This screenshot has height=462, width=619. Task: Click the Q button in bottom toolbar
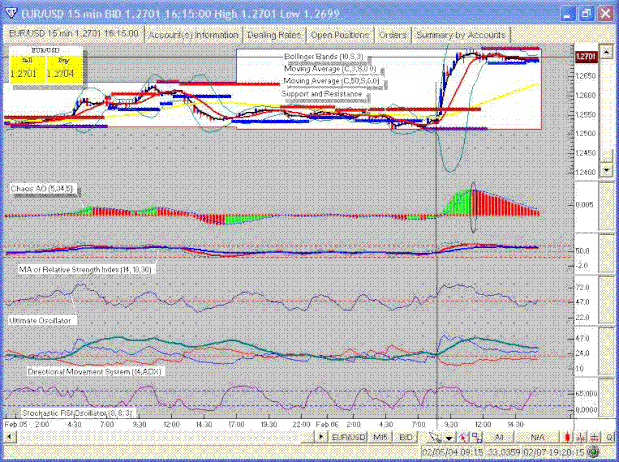(609, 437)
